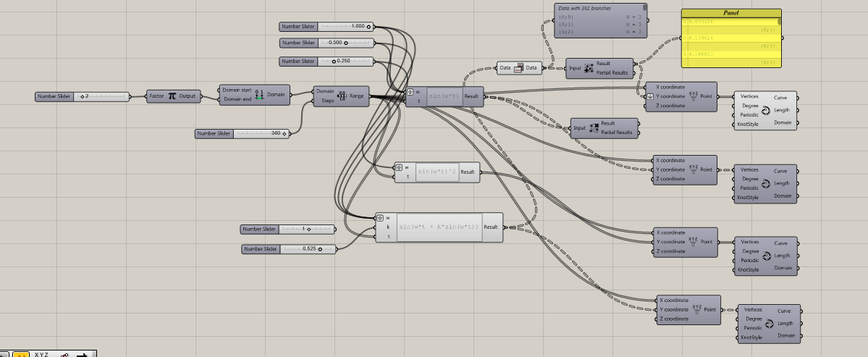Click the slider track showing 360
The width and height of the screenshot is (868, 357).
(x=261, y=133)
